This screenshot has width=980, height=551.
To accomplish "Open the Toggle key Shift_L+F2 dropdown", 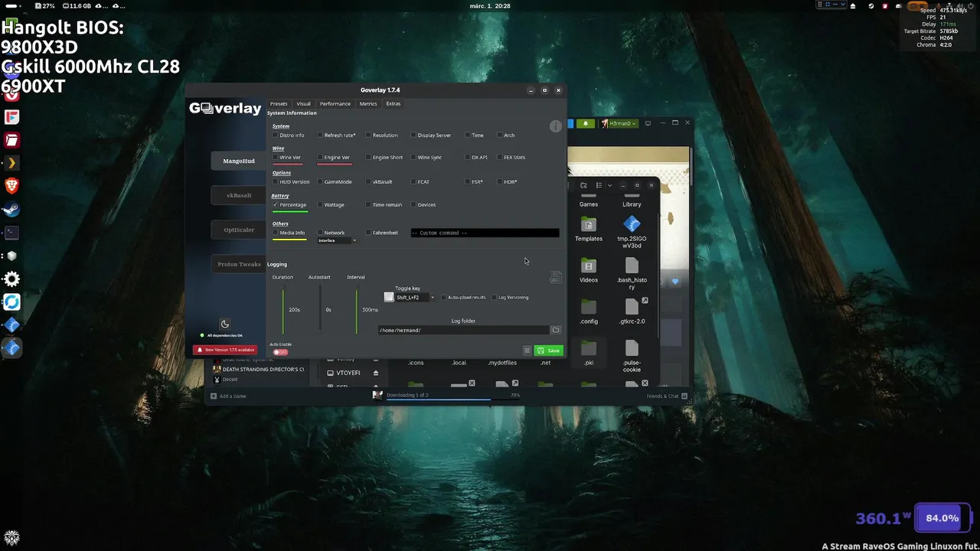I will tap(414, 298).
